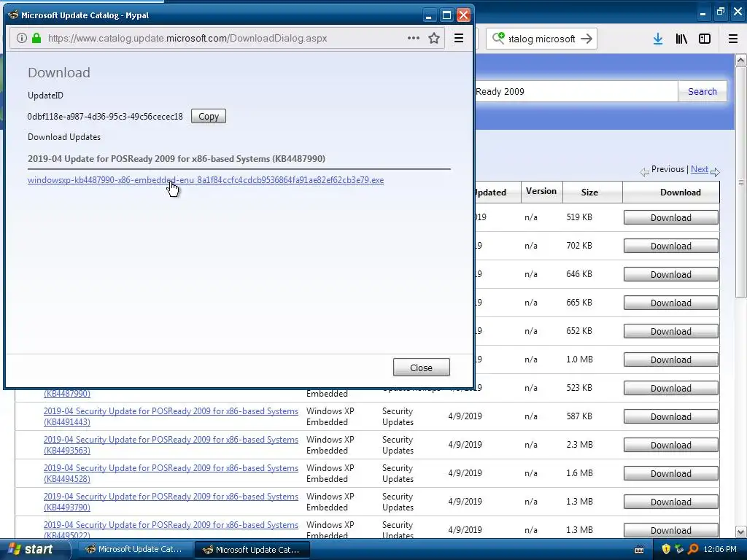
Task: Click Download for the 2.3 MB update
Action: [x=671, y=446]
